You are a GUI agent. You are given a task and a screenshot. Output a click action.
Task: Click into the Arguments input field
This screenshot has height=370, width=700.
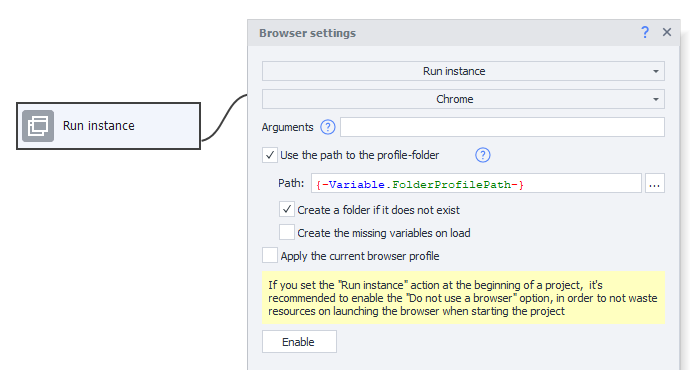point(502,127)
